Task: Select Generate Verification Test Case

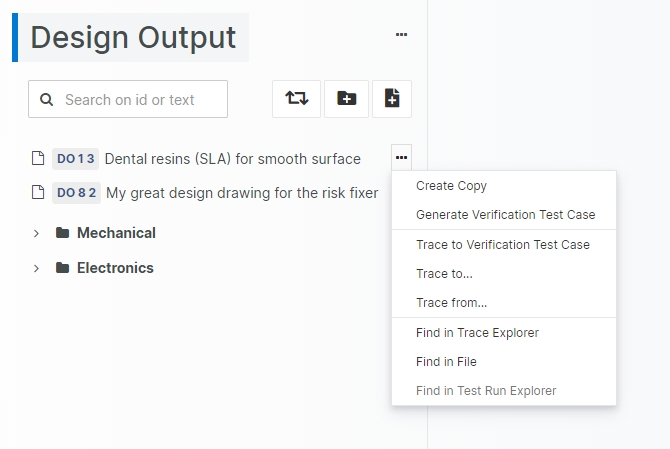Action: pos(505,215)
